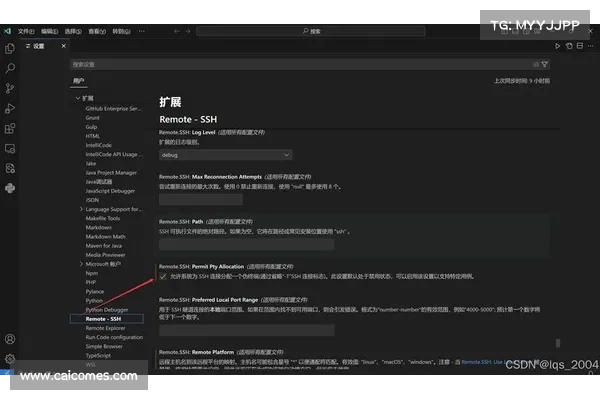The height and width of the screenshot is (400, 600).
Task: Click the VS Code logo in title bar
Action: pos(7,31)
